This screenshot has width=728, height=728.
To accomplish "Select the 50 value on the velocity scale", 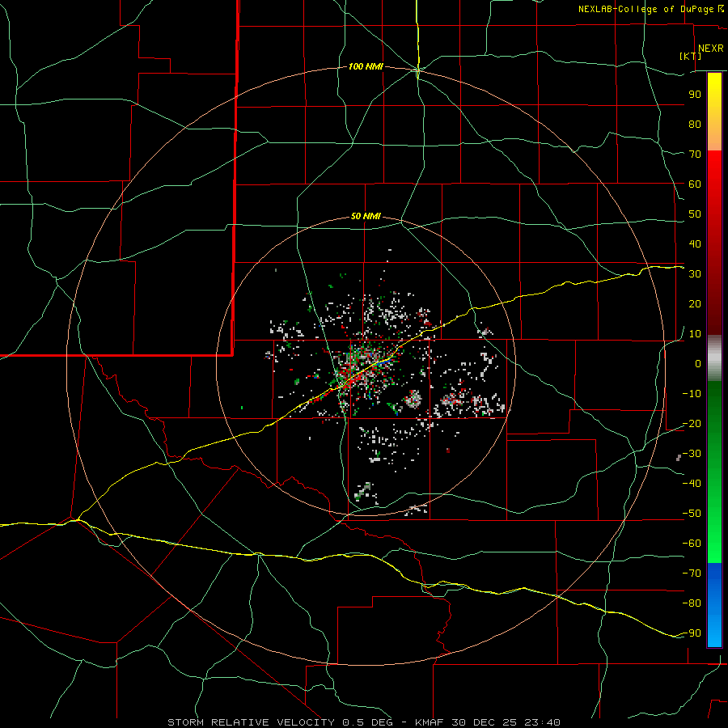I will click(x=695, y=214).
